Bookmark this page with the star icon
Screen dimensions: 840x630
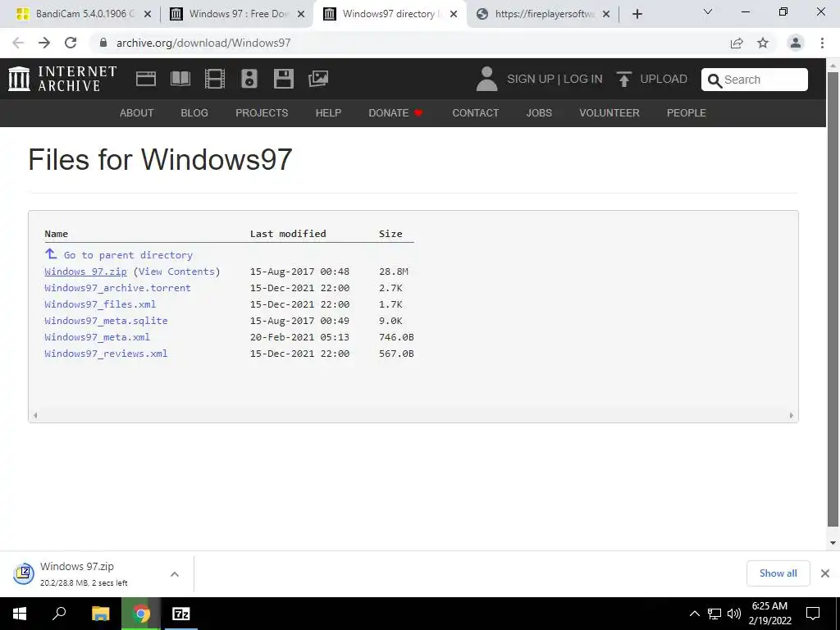point(763,43)
